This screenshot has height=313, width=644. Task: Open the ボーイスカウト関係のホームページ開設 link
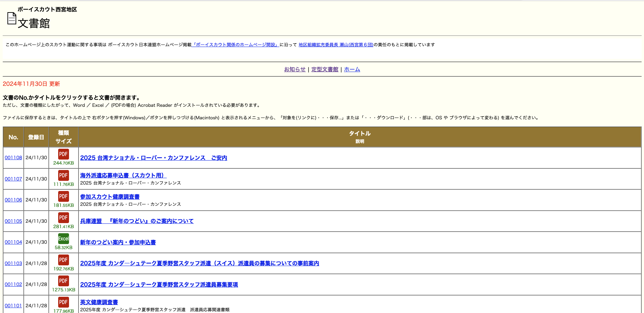coord(235,45)
